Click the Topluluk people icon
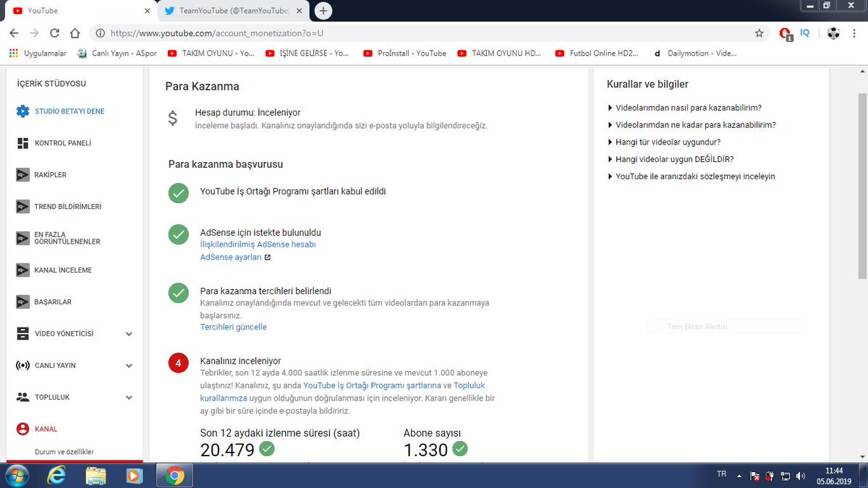 tap(22, 397)
